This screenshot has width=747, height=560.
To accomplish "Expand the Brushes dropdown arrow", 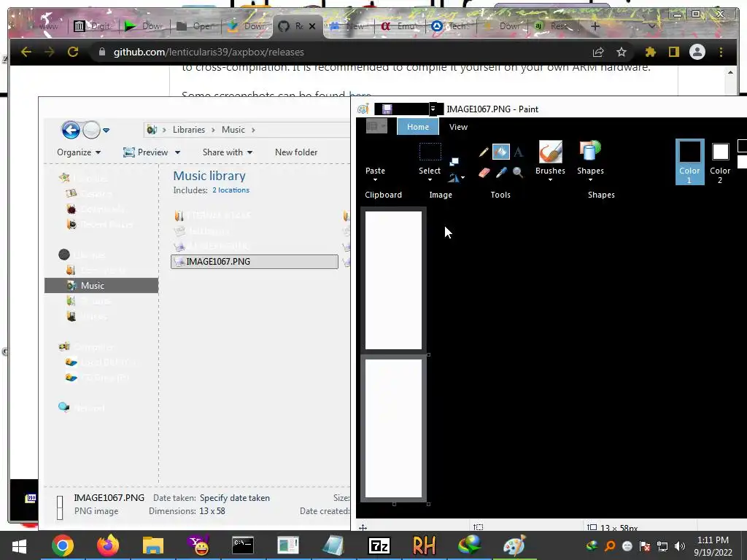I will pyautogui.click(x=550, y=180).
